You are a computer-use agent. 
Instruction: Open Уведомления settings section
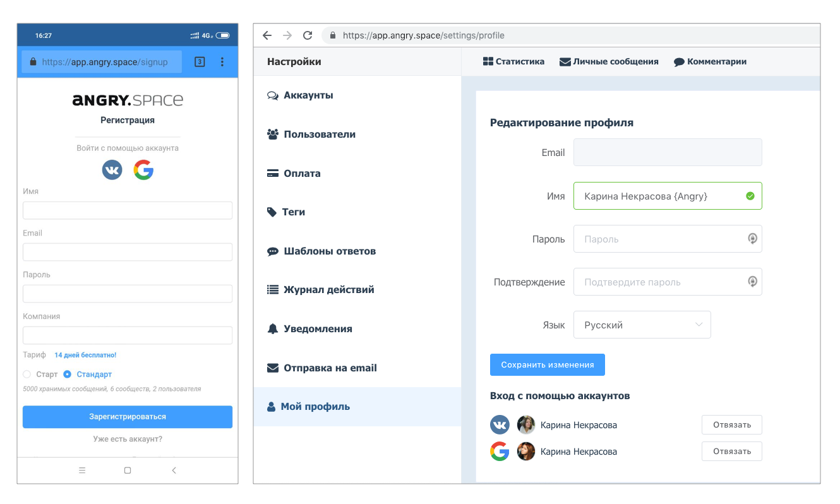click(357, 329)
